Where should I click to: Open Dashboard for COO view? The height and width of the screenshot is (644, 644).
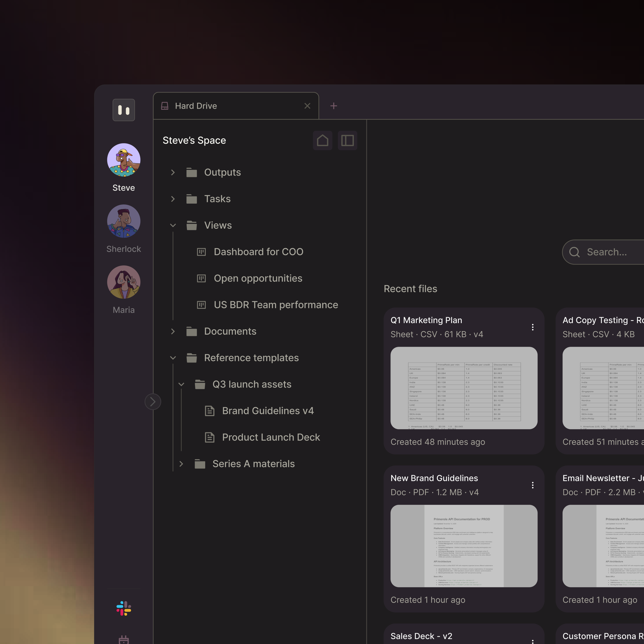coord(258,252)
